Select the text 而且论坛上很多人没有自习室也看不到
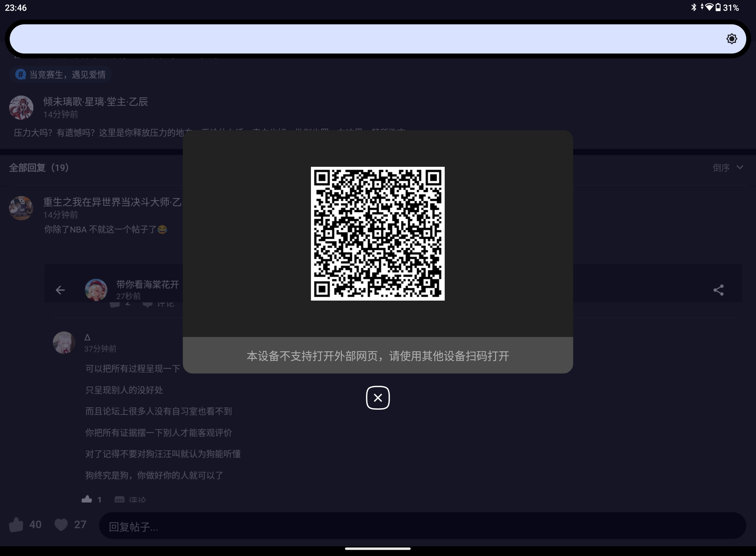Viewport: 756px width, 556px height. (x=158, y=411)
